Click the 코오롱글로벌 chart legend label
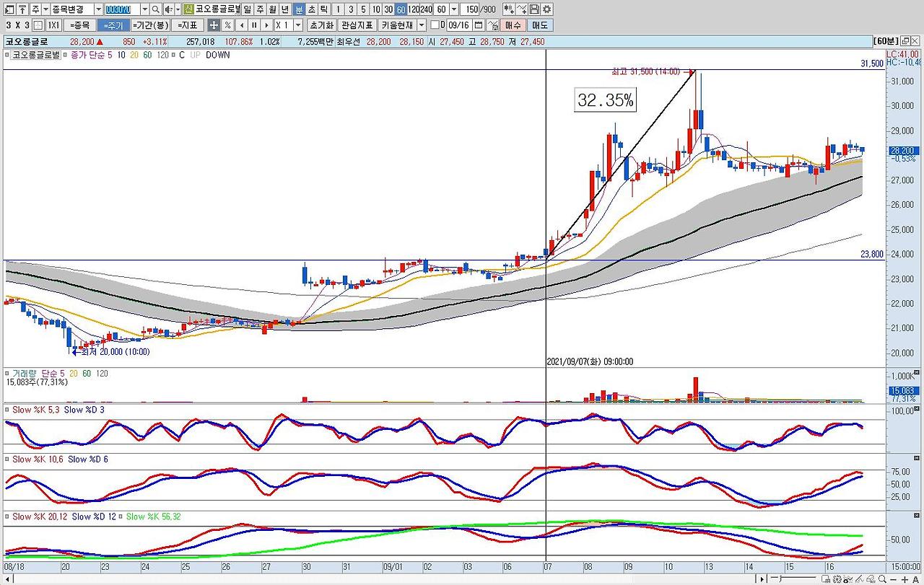Viewport: 924px width, 585px height. click(x=35, y=55)
